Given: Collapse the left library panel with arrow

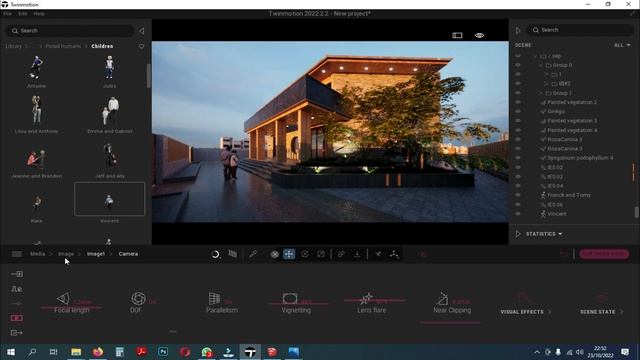Looking at the screenshot, I should click(x=142, y=31).
